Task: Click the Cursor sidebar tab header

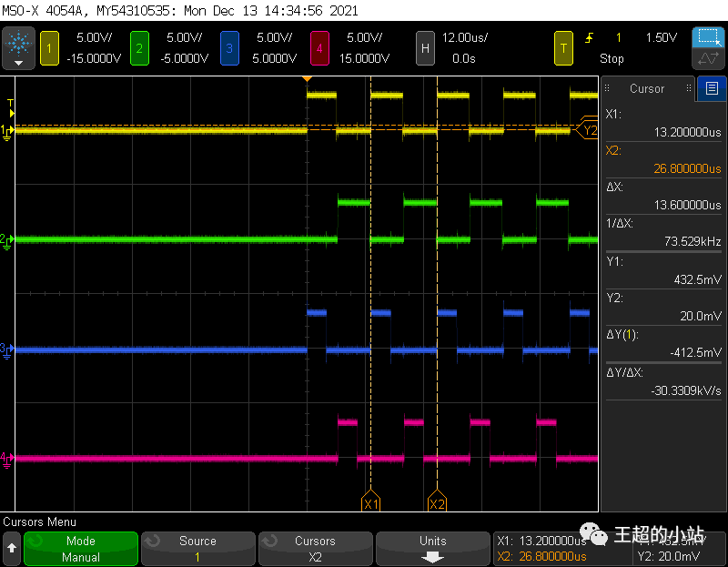Action: click(x=647, y=88)
